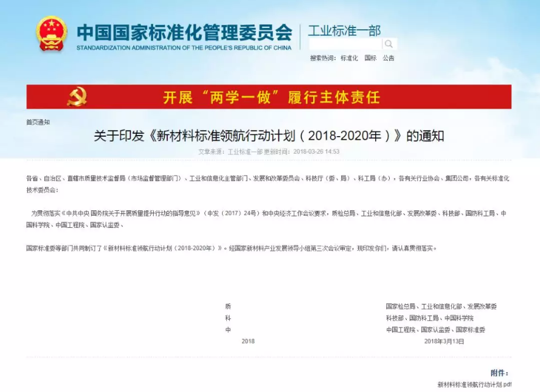Screen dimensions: 540x392
Task: Click the magnifier search icon
Action: [x=389, y=44]
